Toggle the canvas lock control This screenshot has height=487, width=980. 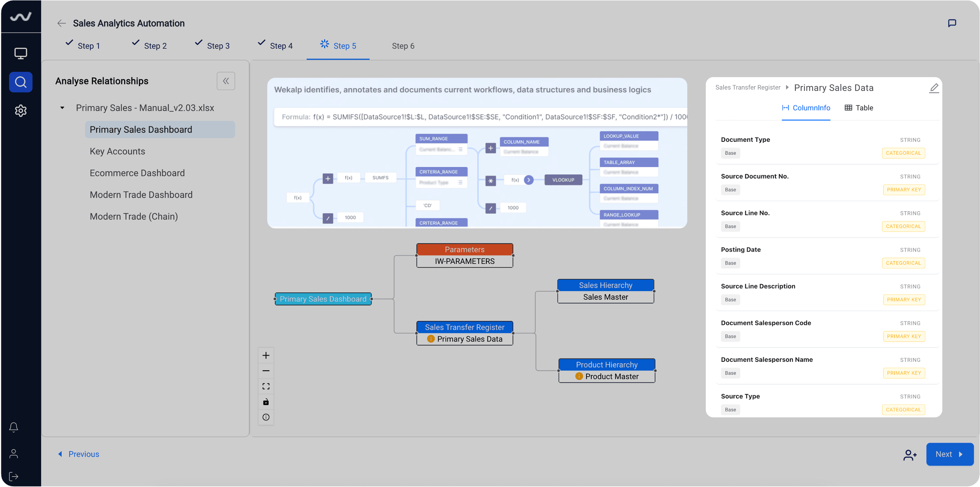(266, 402)
